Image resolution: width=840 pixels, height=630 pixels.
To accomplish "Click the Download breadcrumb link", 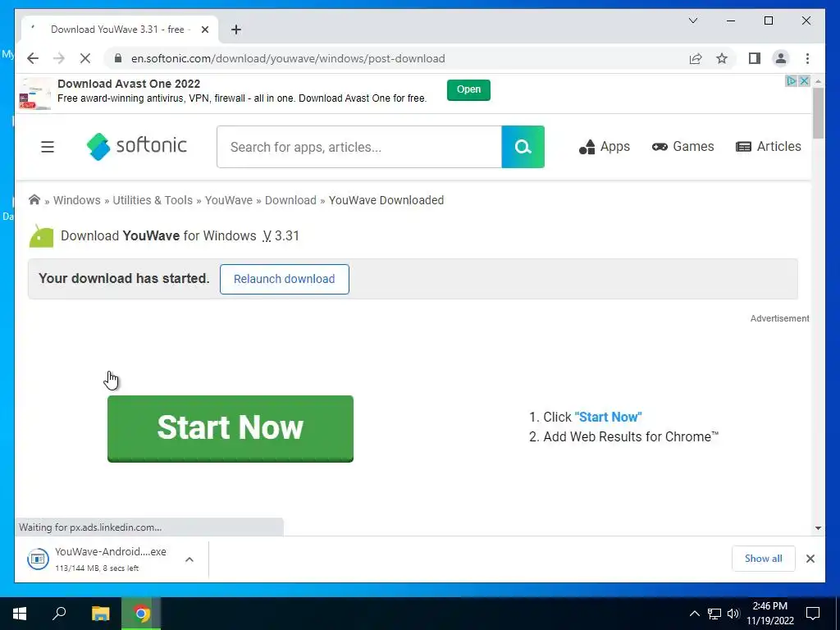I will [x=290, y=200].
